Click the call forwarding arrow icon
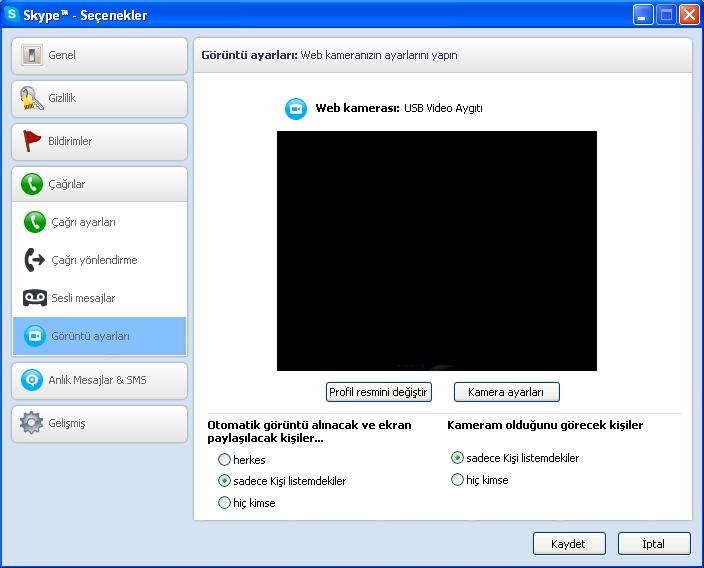The width and height of the screenshot is (704, 568). point(35,260)
